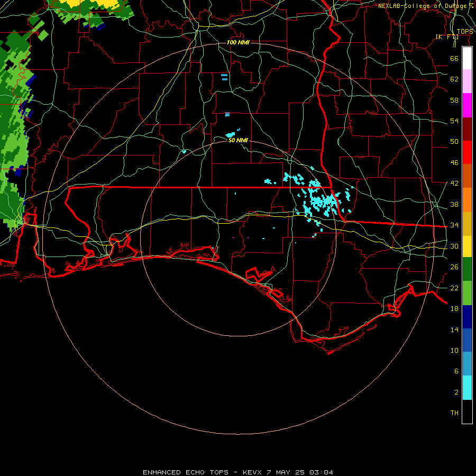This screenshot has height=476, width=476.
Task: Click the 'ENHANCED ECHO TOPS' caption text
Action: tap(186, 472)
